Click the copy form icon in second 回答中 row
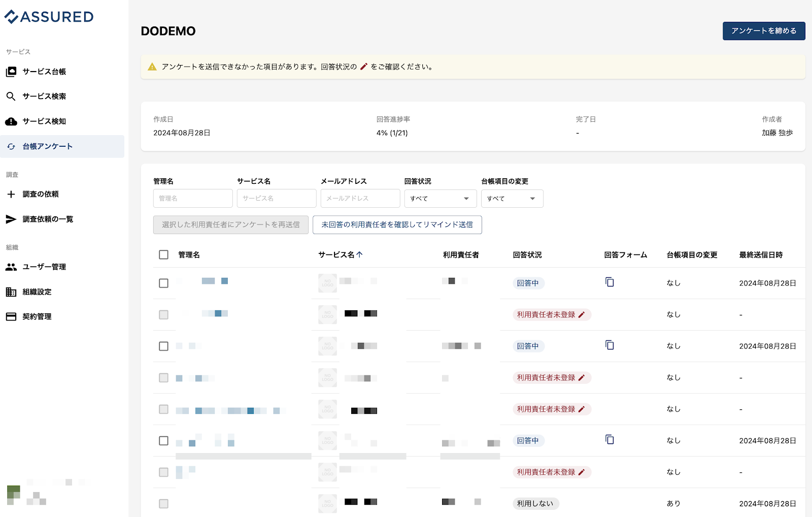Screen dimensions: 812x517 [610, 345]
